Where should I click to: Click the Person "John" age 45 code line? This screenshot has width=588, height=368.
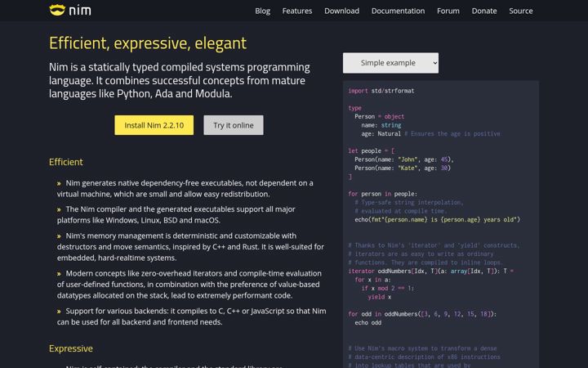coord(404,159)
